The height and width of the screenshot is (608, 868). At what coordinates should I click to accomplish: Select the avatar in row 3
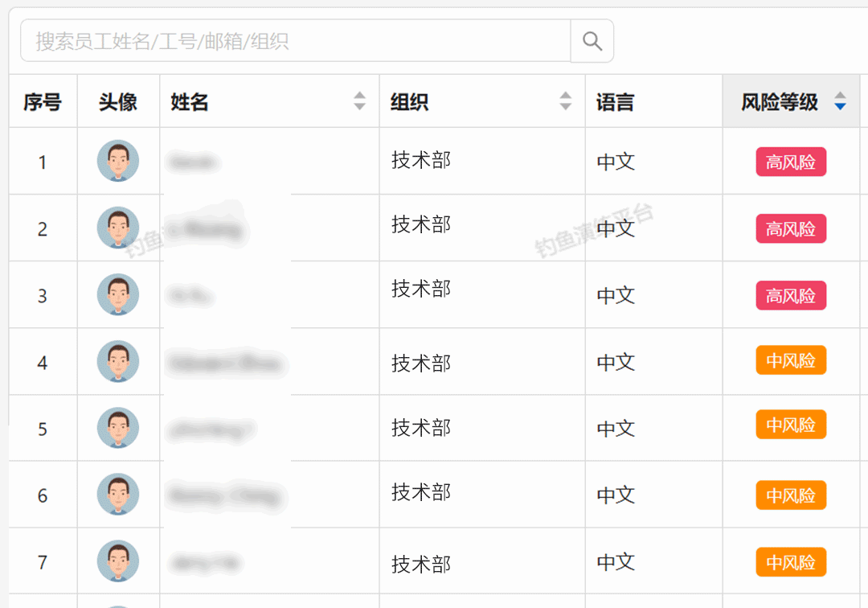[x=118, y=294]
